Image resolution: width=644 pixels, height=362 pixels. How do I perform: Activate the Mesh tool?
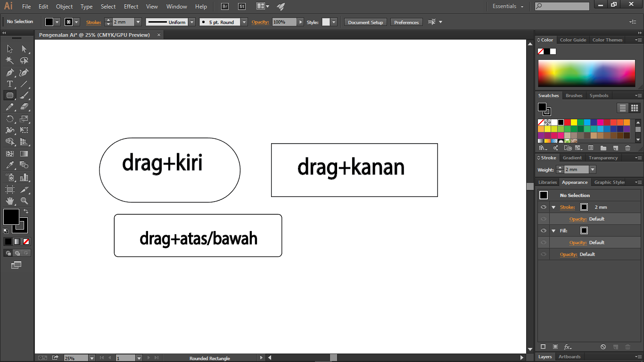tap(10, 154)
